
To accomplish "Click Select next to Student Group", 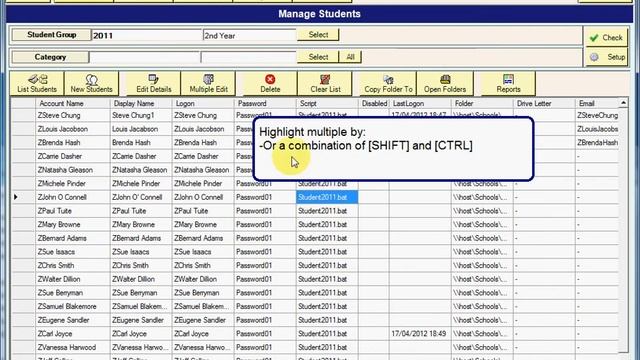I will (x=318, y=35).
